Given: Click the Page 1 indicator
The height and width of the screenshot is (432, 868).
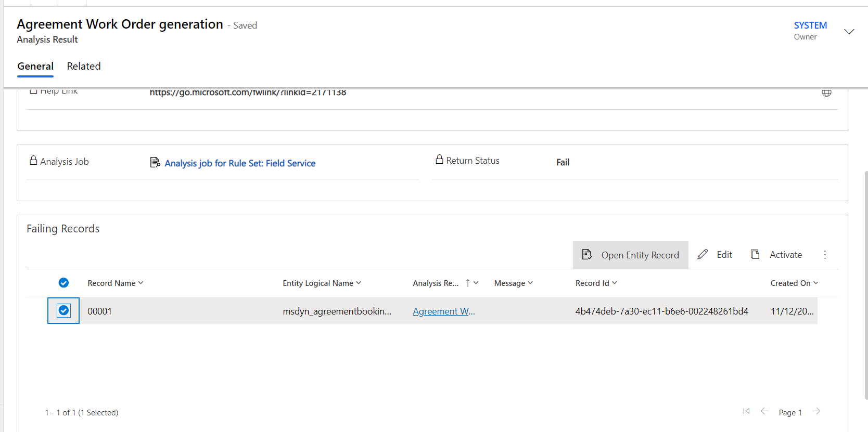Looking at the screenshot, I should pyautogui.click(x=790, y=412).
